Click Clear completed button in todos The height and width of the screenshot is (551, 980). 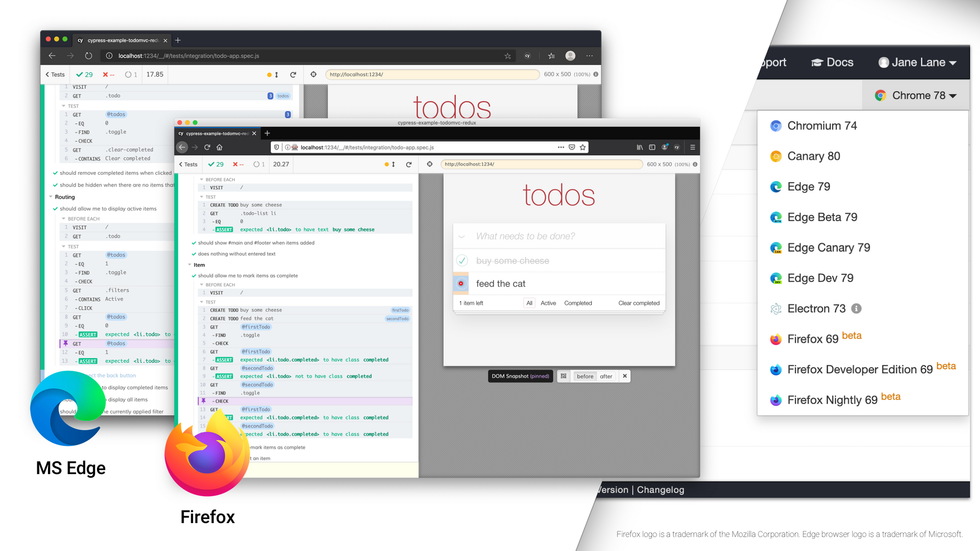(638, 303)
